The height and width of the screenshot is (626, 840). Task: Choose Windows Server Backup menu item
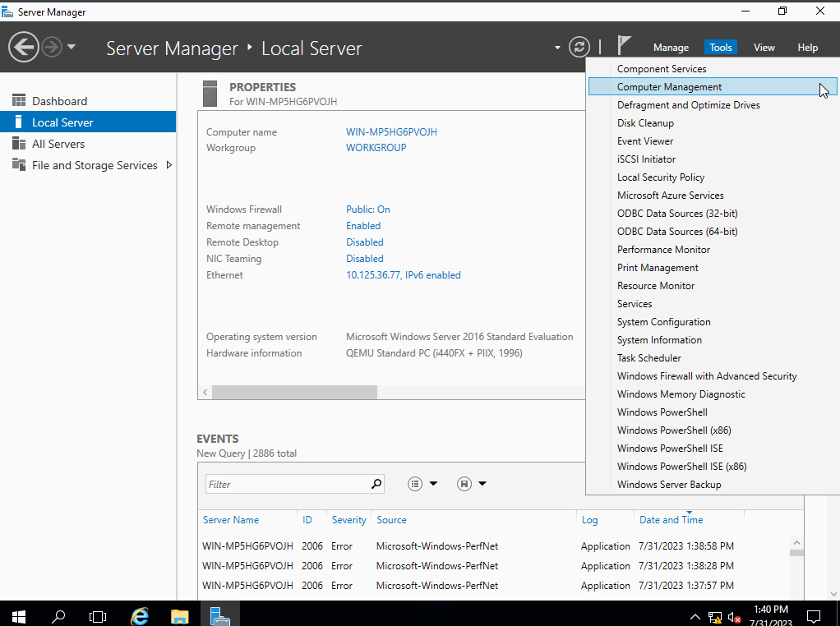pyautogui.click(x=713, y=485)
